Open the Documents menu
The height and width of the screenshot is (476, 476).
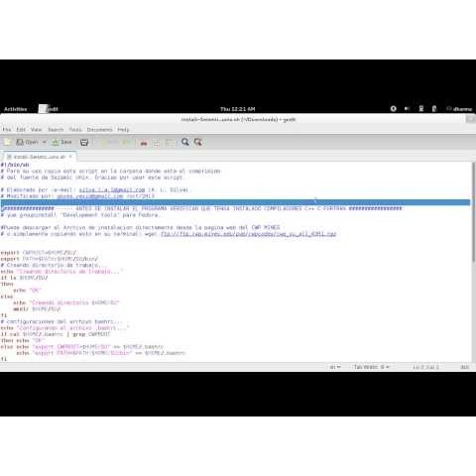pyautogui.click(x=99, y=130)
